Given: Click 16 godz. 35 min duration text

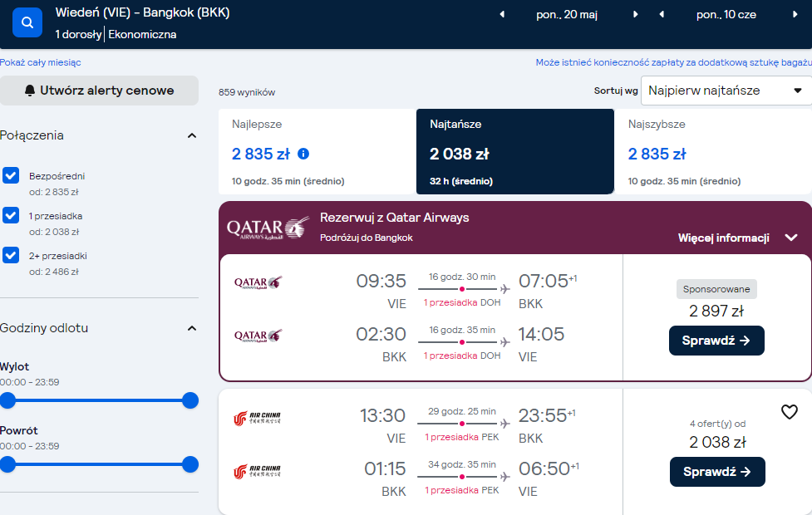Looking at the screenshot, I should pyautogui.click(x=462, y=331).
